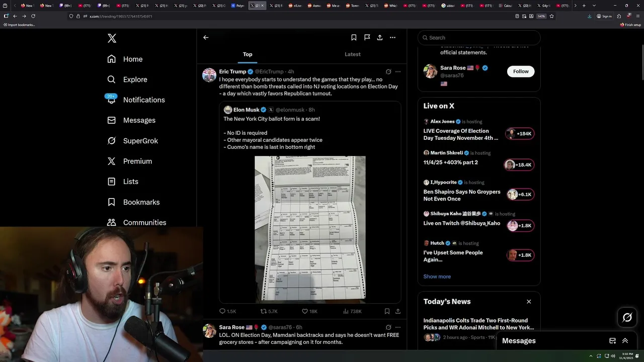The width and height of the screenshot is (644, 362).
Task: Click Grok icon on Eric Trump's post
Action: pos(388,72)
